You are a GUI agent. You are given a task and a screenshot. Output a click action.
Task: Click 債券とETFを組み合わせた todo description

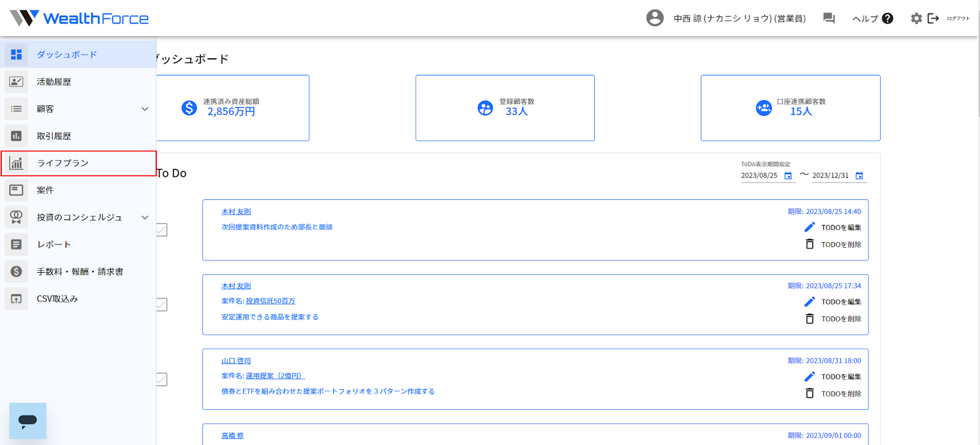coord(328,391)
